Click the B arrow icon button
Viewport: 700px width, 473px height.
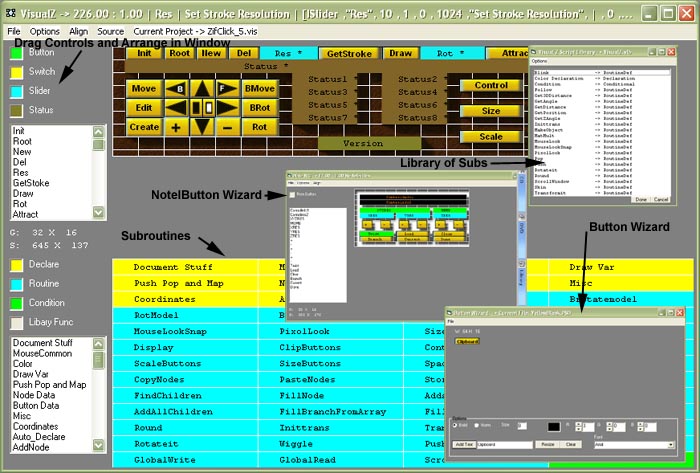point(179,88)
